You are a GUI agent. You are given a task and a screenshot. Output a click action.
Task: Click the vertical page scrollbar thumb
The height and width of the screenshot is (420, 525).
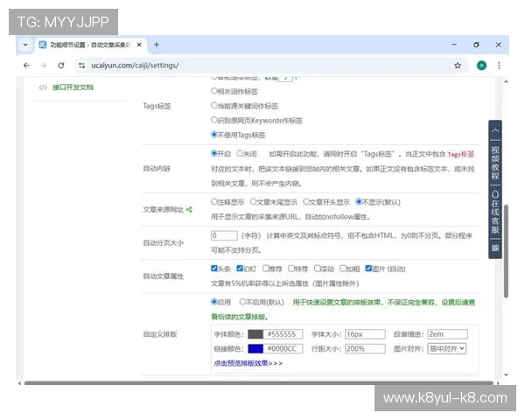click(506, 251)
